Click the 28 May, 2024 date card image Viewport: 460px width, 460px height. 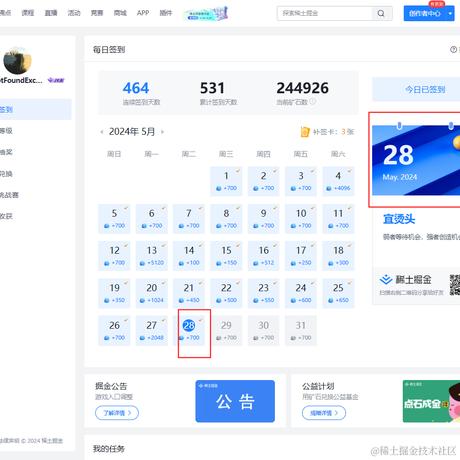[416, 160]
